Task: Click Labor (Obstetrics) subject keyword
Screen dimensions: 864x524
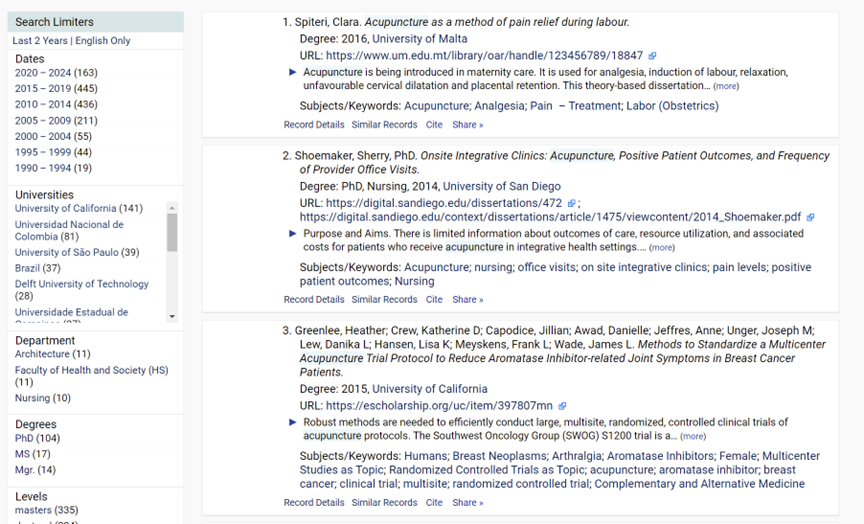Action: click(672, 106)
